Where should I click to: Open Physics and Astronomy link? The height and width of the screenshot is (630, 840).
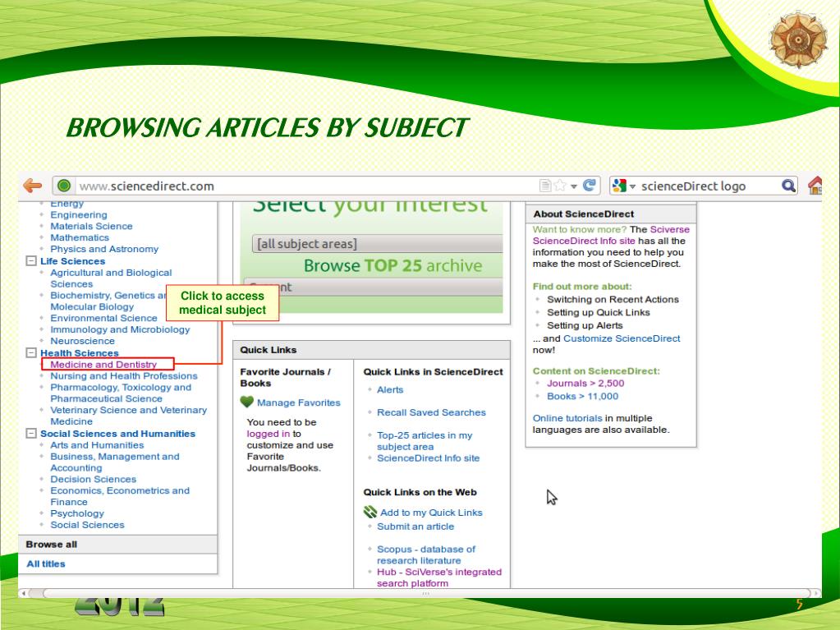[104, 249]
